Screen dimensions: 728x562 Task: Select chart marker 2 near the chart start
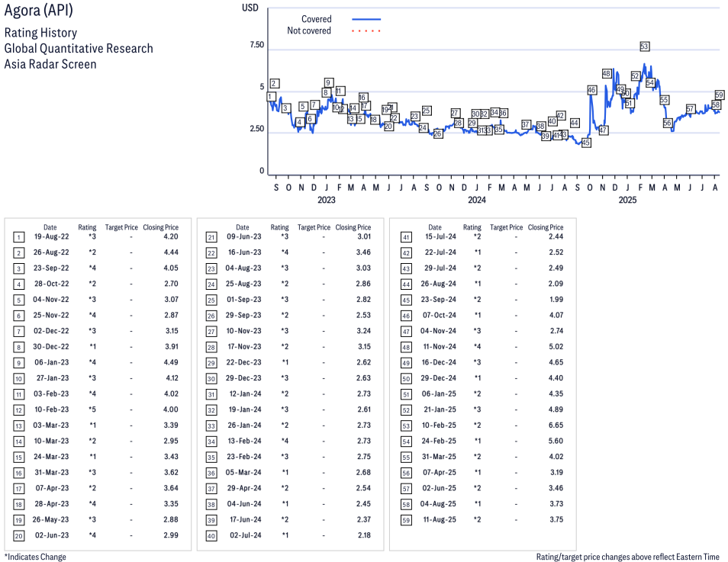coord(275,84)
